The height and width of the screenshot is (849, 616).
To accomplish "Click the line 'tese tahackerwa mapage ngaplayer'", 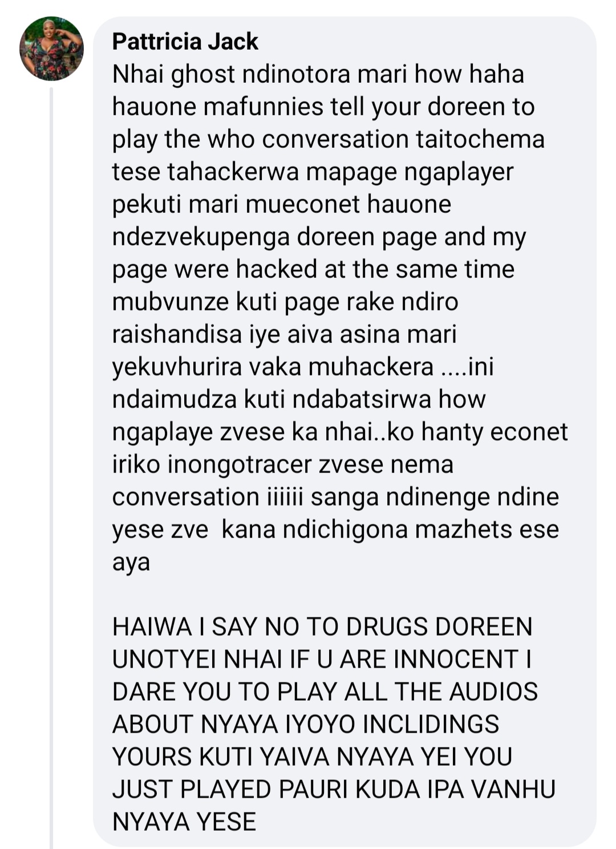I will [x=313, y=172].
